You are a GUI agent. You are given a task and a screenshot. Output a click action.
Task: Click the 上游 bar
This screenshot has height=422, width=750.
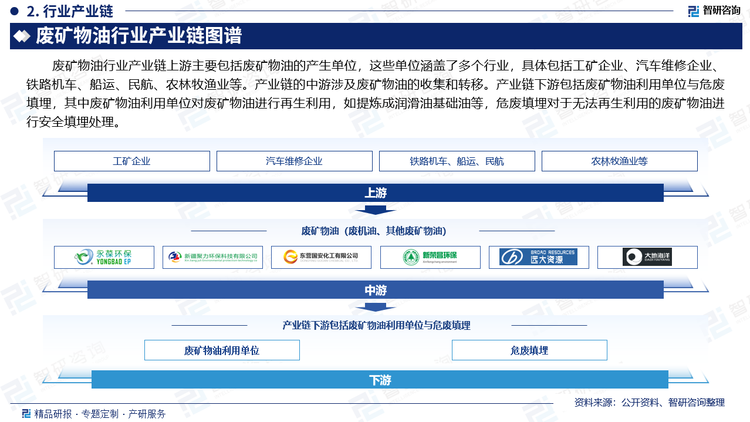(x=375, y=193)
